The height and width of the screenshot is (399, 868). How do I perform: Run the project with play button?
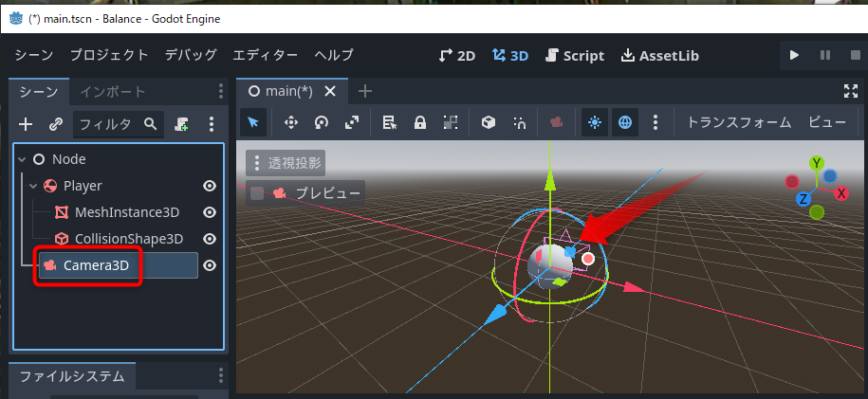click(x=794, y=55)
